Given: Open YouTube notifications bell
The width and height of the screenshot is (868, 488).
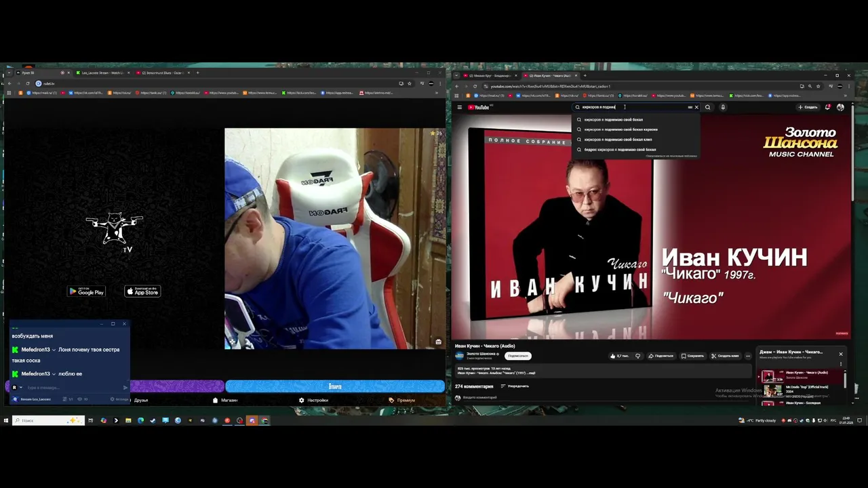Looking at the screenshot, I should 828,107.
